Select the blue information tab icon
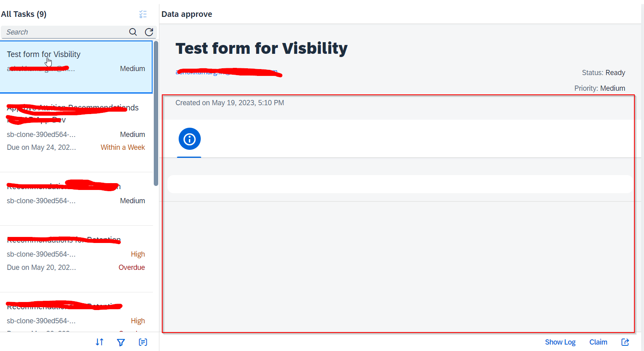This screenshot has height=351, width=644. pos(190,139)
